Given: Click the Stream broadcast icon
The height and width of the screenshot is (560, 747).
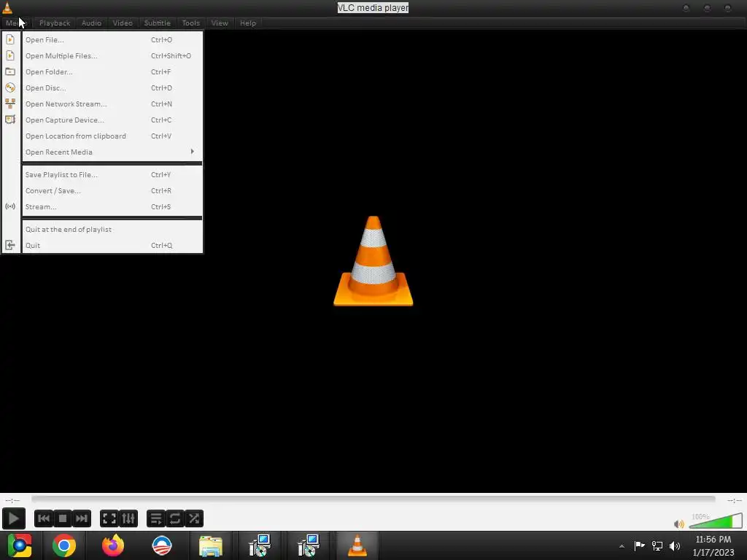Looking at the screenshot, I should 10,206.
